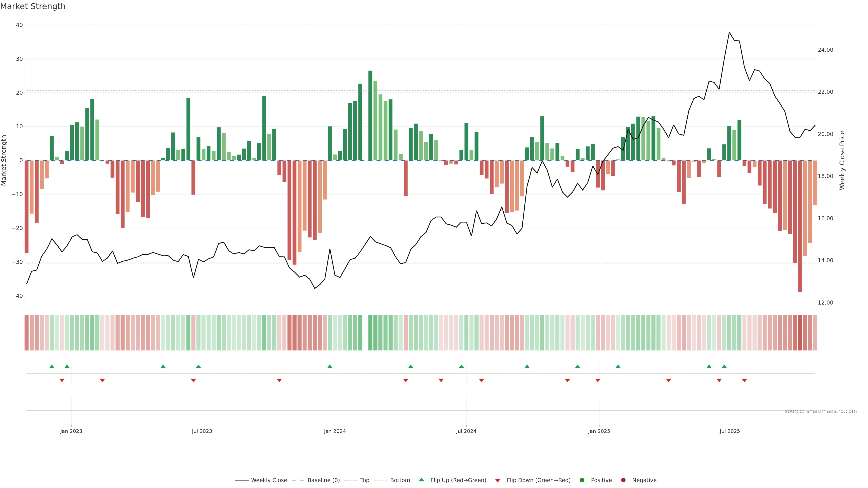
Task: Click the Weekly Close Price axis title
Action: [842, 160]
